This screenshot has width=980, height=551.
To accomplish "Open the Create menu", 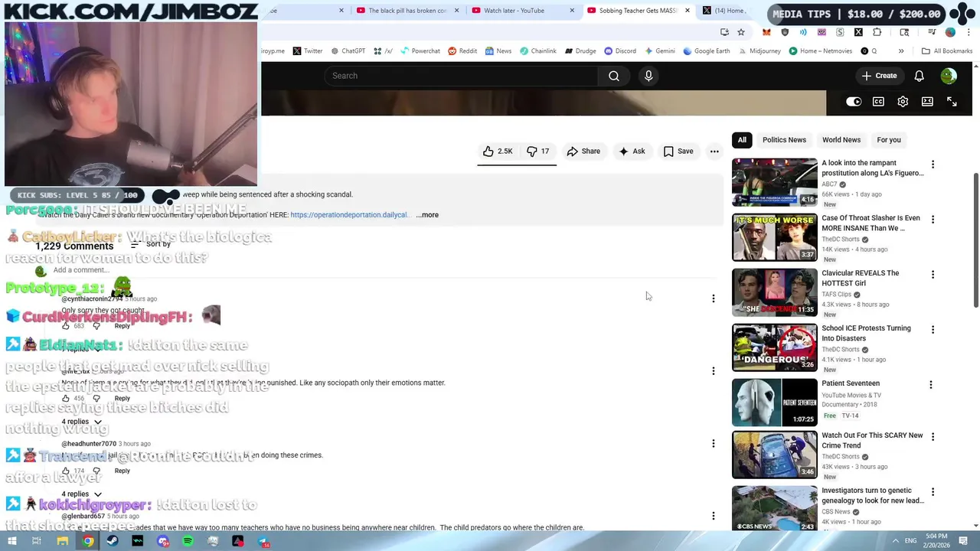I will coord(879,76).
